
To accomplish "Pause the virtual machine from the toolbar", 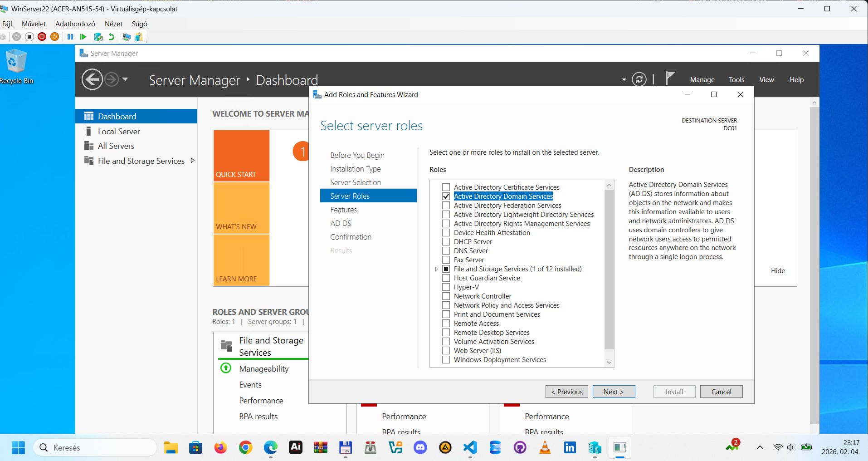I will 70,37.
